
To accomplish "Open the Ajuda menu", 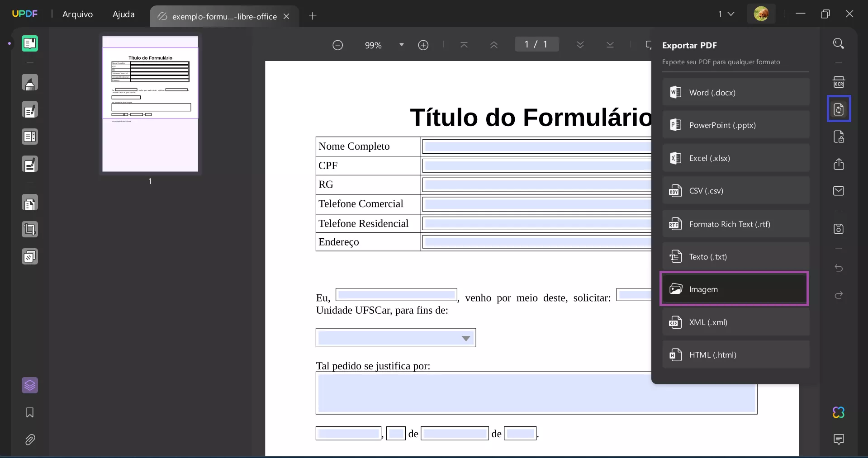I will click(x=123, y=14).
